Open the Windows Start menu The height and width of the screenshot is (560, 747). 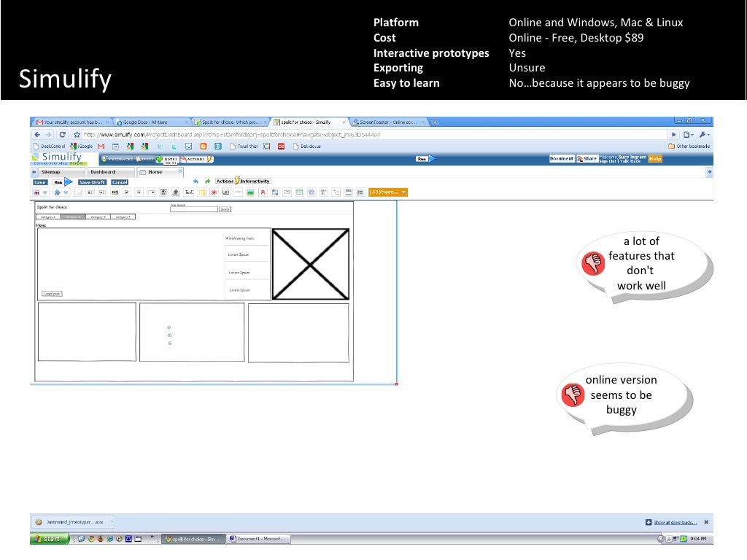coord(50,539)
